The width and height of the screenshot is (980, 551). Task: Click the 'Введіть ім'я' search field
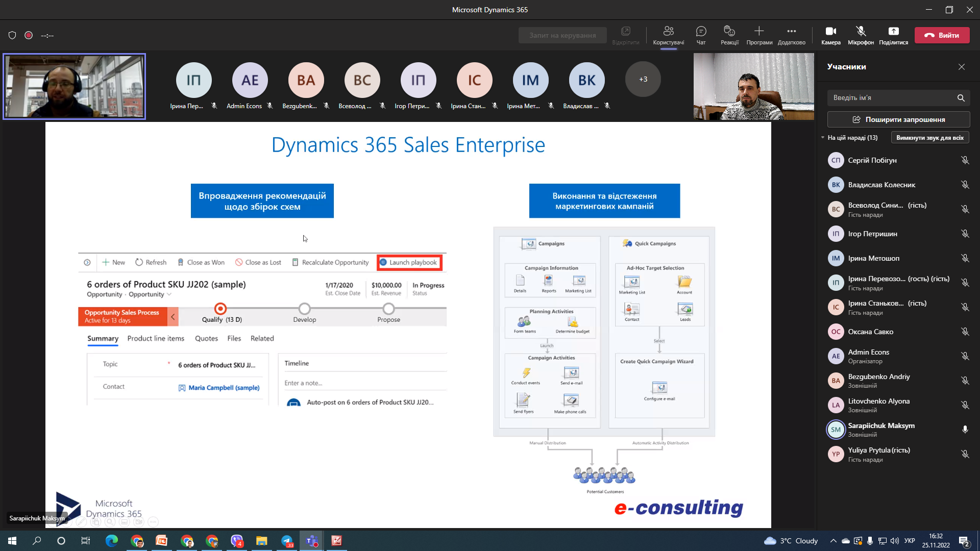click(x=891, y=97)
